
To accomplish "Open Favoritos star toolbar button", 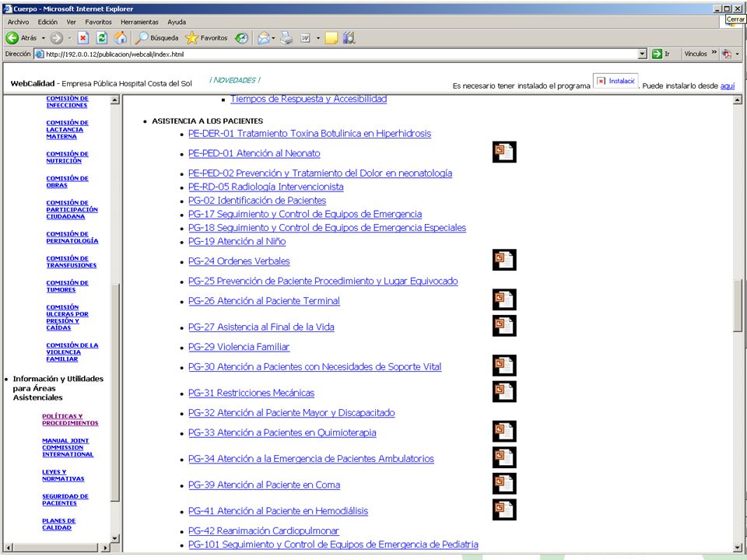I will point(206,38).
